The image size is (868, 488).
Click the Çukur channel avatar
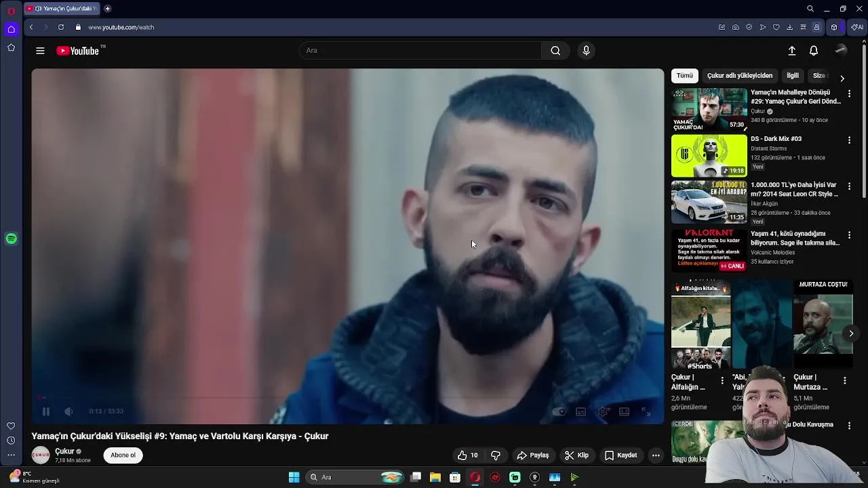point(41,455)
